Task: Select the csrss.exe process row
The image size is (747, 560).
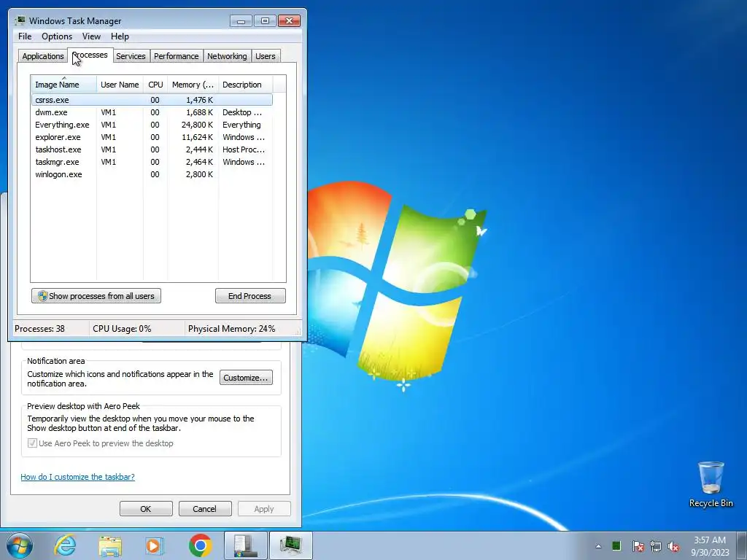Action: (152, 100)
